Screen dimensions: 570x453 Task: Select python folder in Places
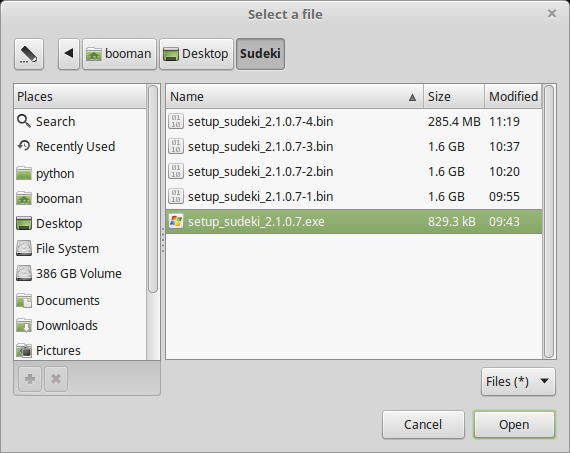click(80, 173)
